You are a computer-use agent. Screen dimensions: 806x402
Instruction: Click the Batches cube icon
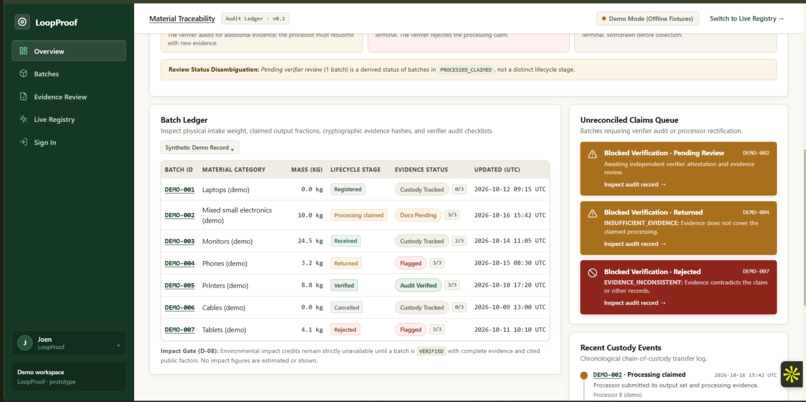click(x=23, y=74)
